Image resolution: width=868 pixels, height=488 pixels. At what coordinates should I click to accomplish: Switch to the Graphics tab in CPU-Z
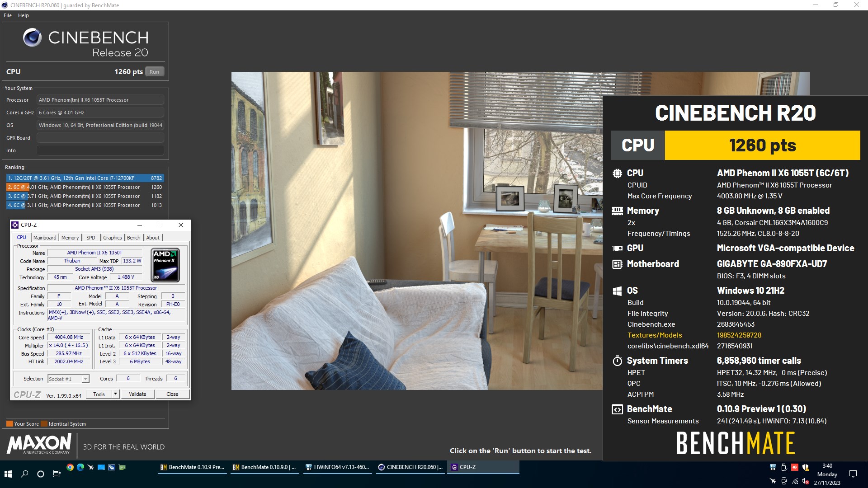[x=113, y=238]
